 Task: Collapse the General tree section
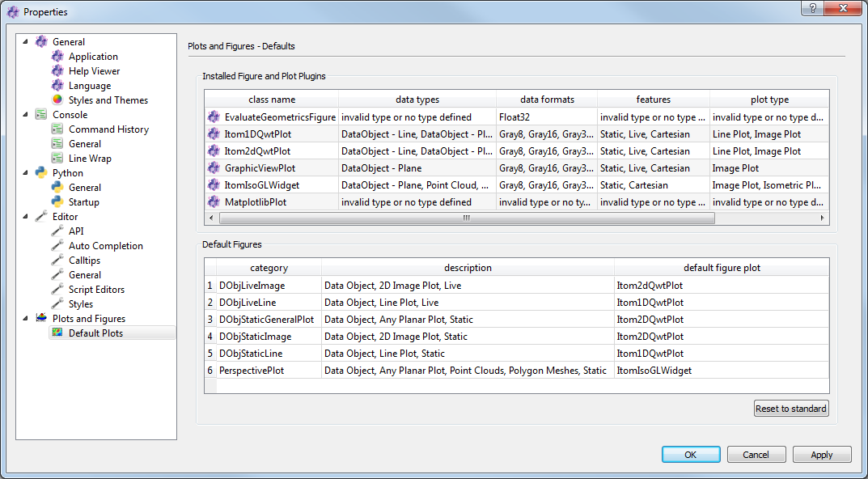tap(25, 42)
